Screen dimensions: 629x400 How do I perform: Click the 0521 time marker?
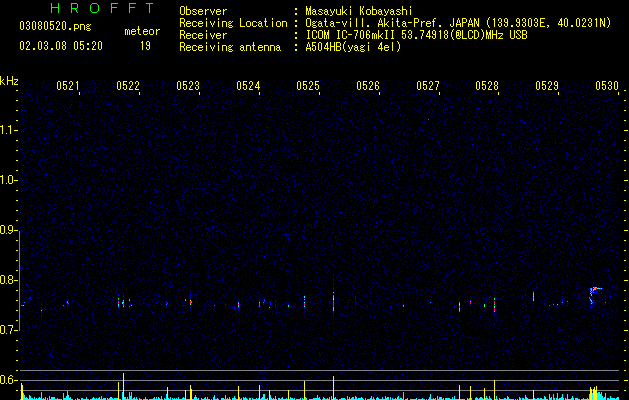[x=68, y=85]
